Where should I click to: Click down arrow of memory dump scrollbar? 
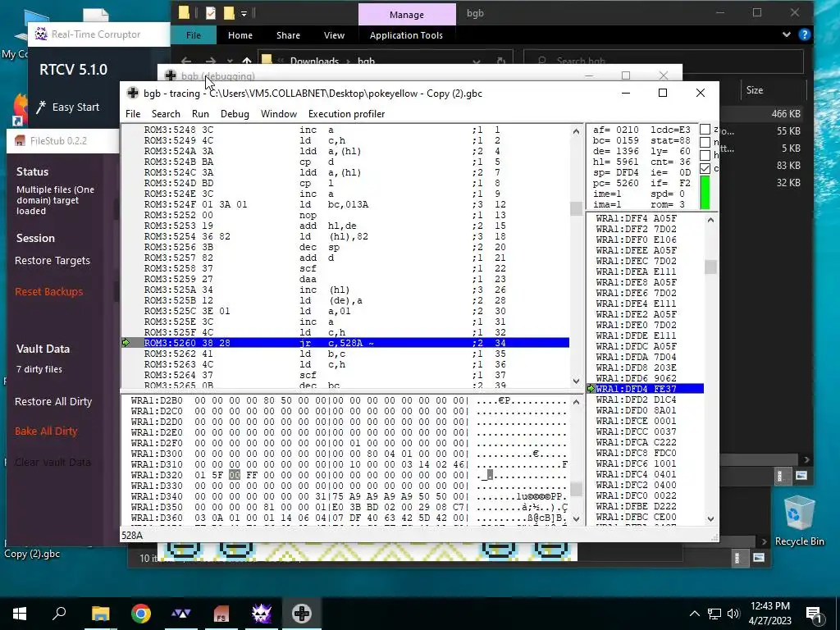click(577, 518)
